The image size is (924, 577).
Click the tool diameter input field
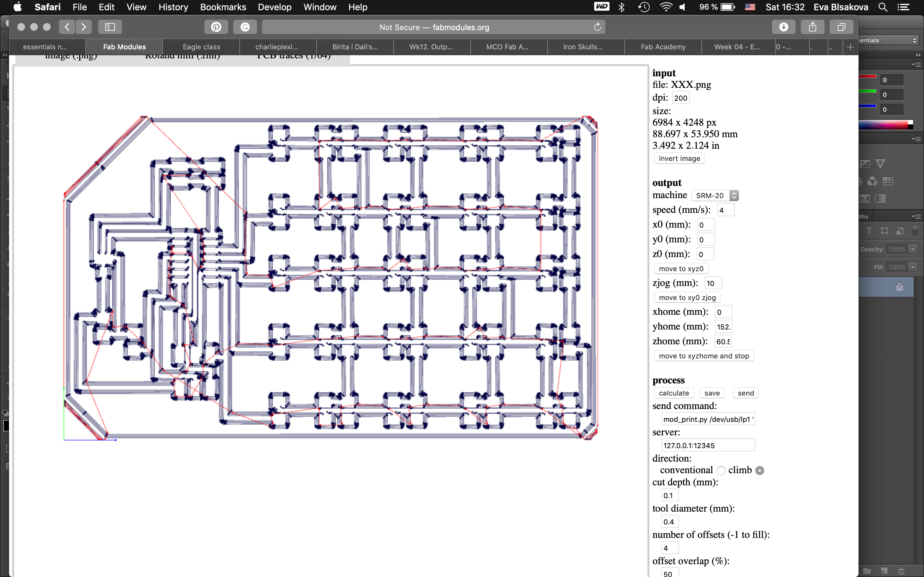pyautogui.click(x=670, y=522)
